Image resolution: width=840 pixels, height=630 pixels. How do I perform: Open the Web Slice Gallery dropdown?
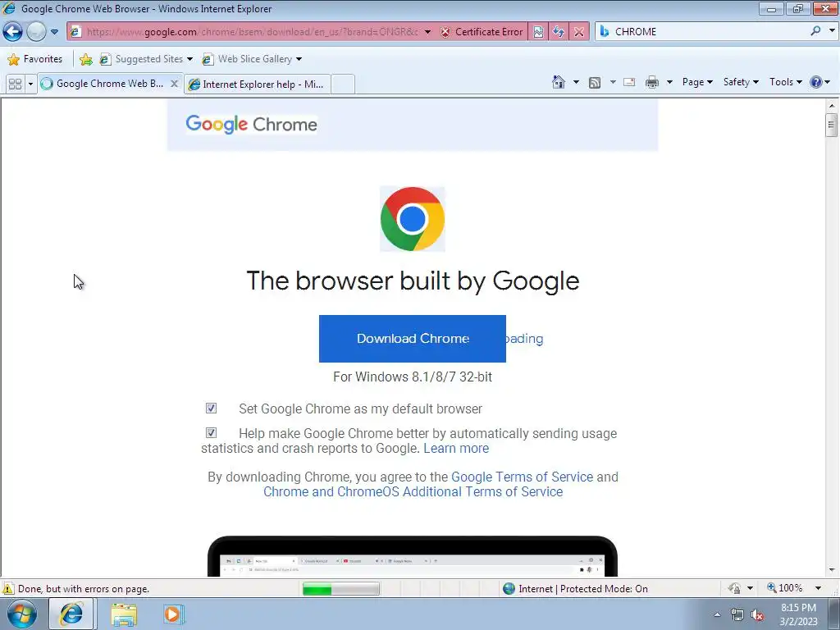[x=252, y=59]
